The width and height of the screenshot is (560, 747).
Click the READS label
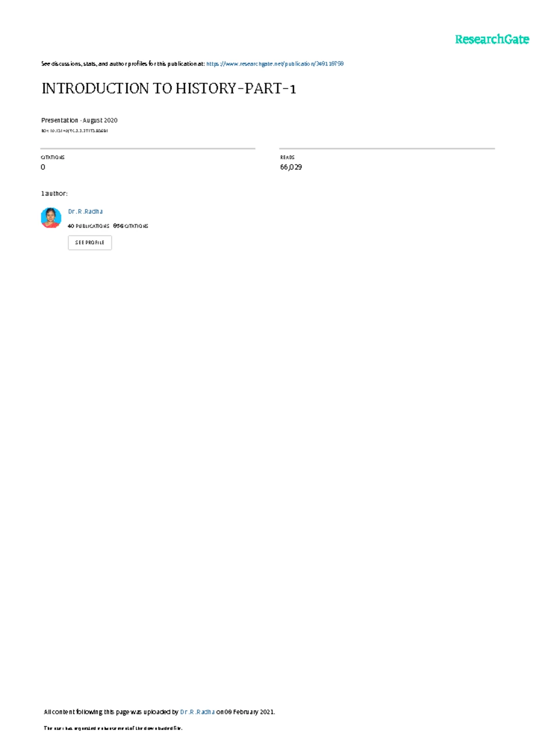tap(287, 157)
